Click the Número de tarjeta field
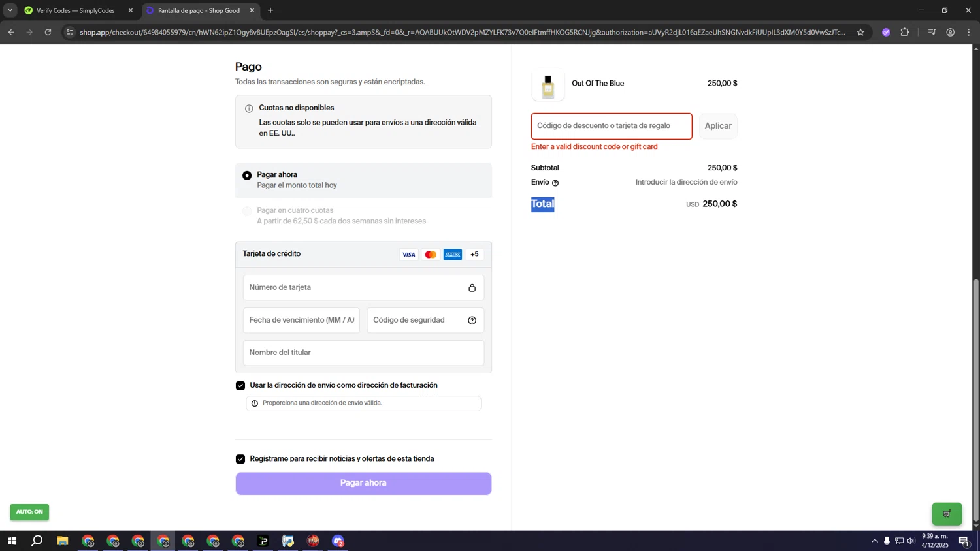The image size is (980, 551). [363, 288]
